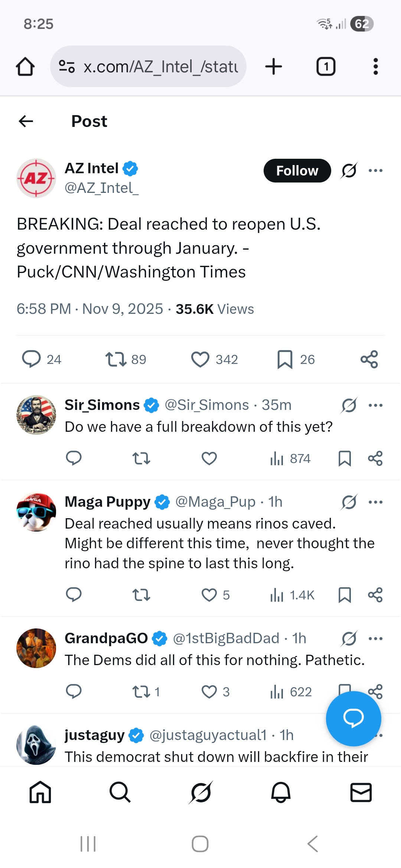Like the AZ Intel post

200,359
